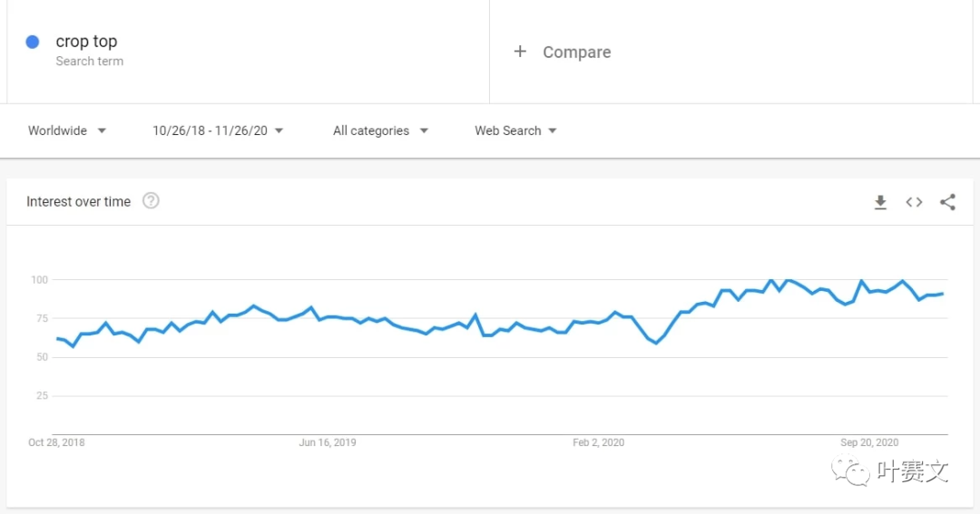Click the Search term subtitle text
Viewport: 980px width, 514px height.
tap(89, 62)
